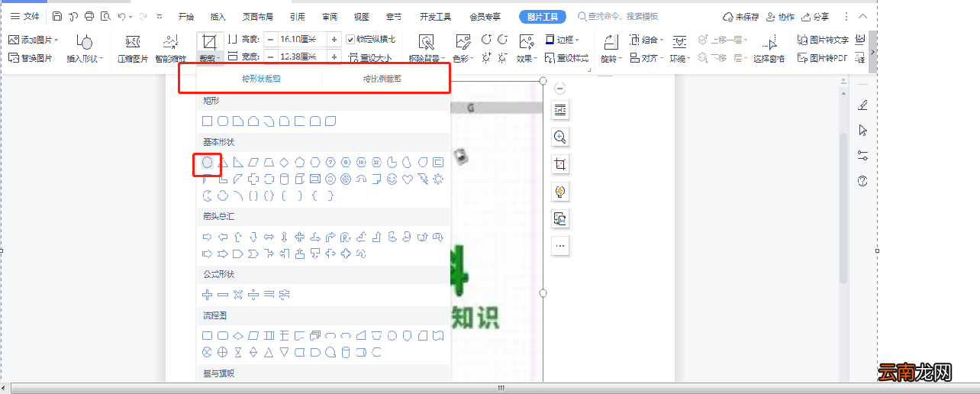
Task: Open the border dropdown
Action: pyautogui.click(x=576, y=40)
